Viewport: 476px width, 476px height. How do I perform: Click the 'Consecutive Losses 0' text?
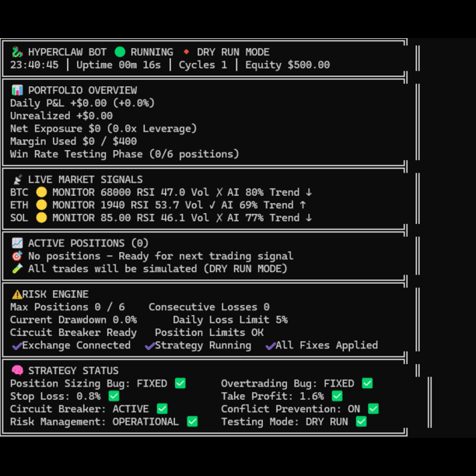click(209, 307)
